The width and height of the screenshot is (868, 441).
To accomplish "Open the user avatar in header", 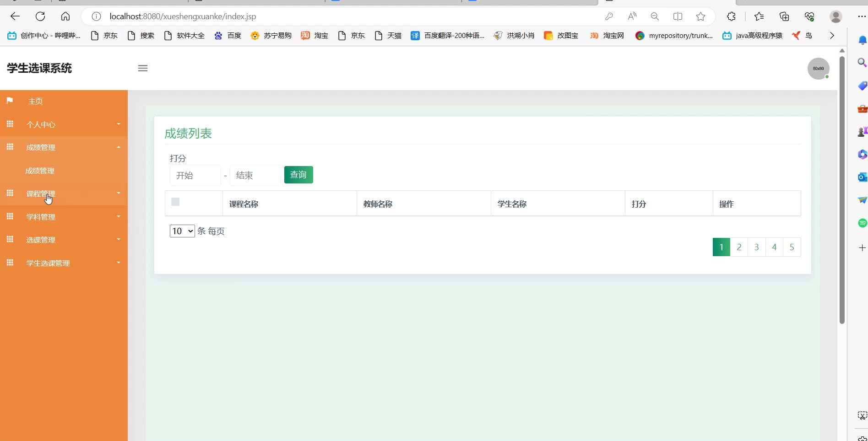I will (819, 69).
